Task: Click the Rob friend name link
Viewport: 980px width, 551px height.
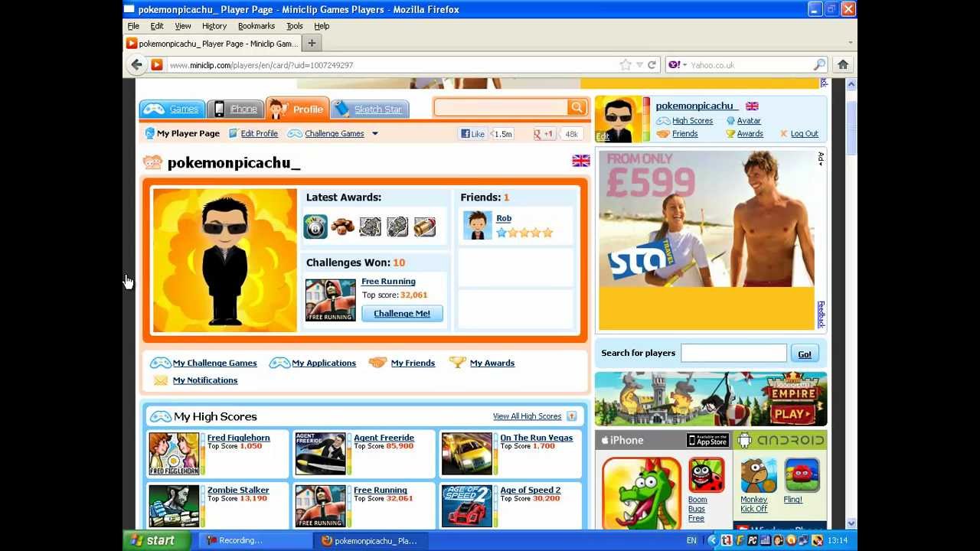Action: [504, 219]
